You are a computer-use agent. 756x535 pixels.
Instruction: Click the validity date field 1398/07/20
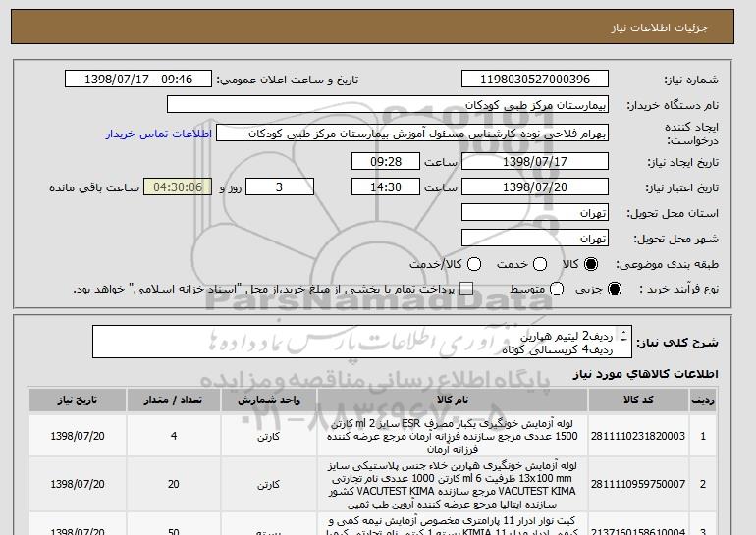[535, 187]
